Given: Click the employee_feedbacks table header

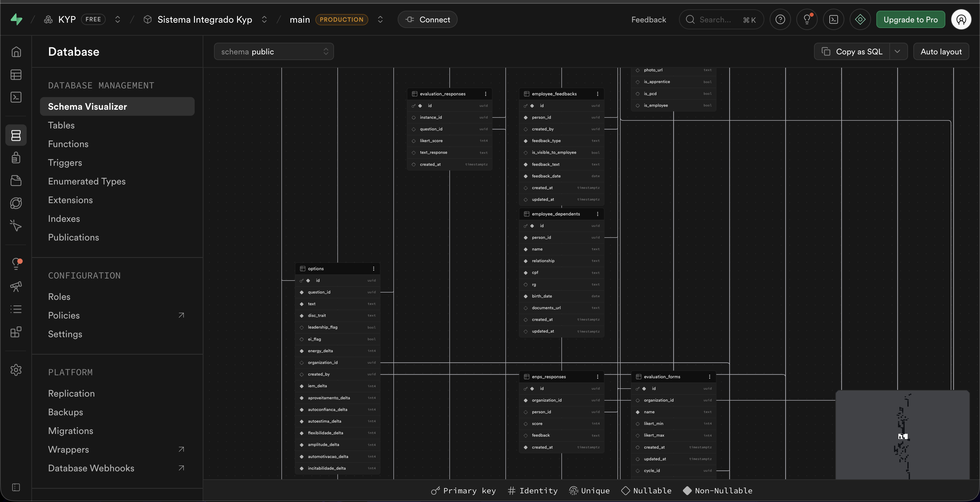Looking at the screenshot, I should (x=562, y=94).
